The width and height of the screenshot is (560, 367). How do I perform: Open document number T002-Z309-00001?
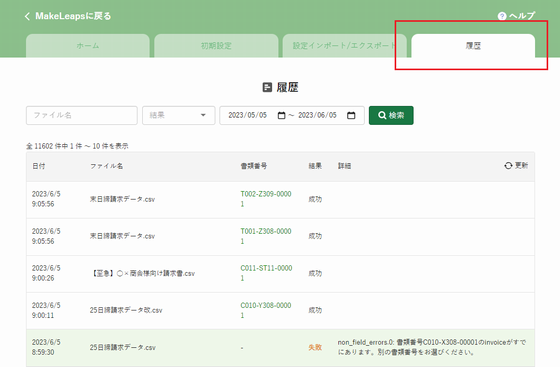[x=266, y=199]
